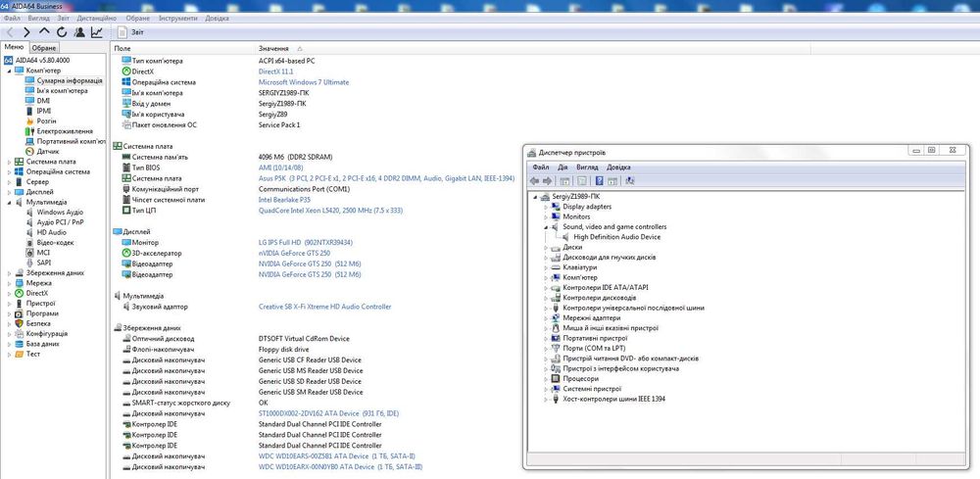Click the Service Pack 1 value
The width and height of the screenshot is (980, 479).
279,125
